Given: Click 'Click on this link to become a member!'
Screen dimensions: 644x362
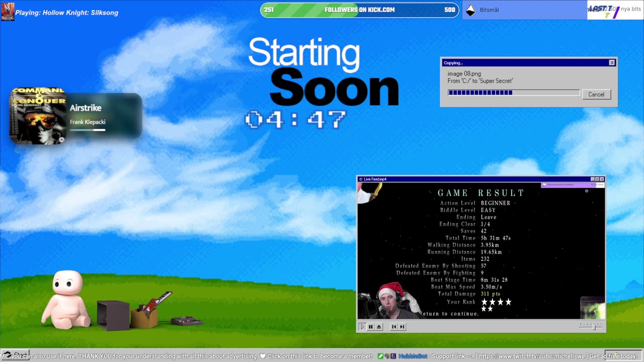Looking at the screenshot, I should [320, 356].
